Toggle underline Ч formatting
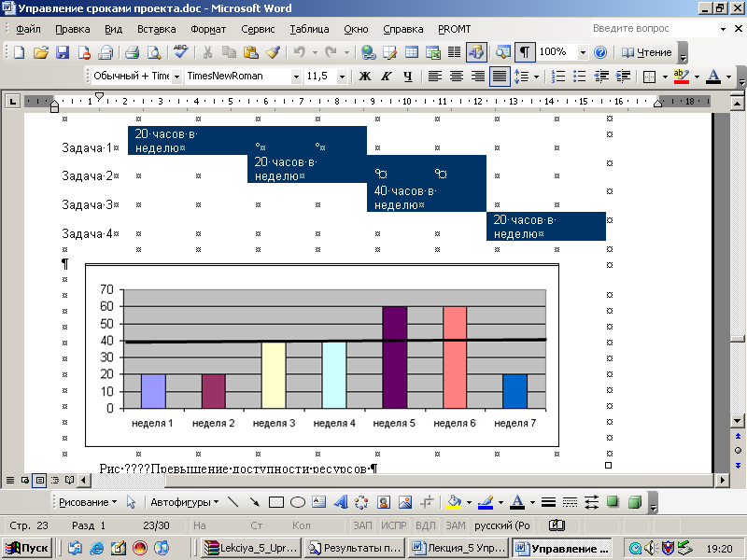Viewport: 747px width, 560px height. click(408, 77)
